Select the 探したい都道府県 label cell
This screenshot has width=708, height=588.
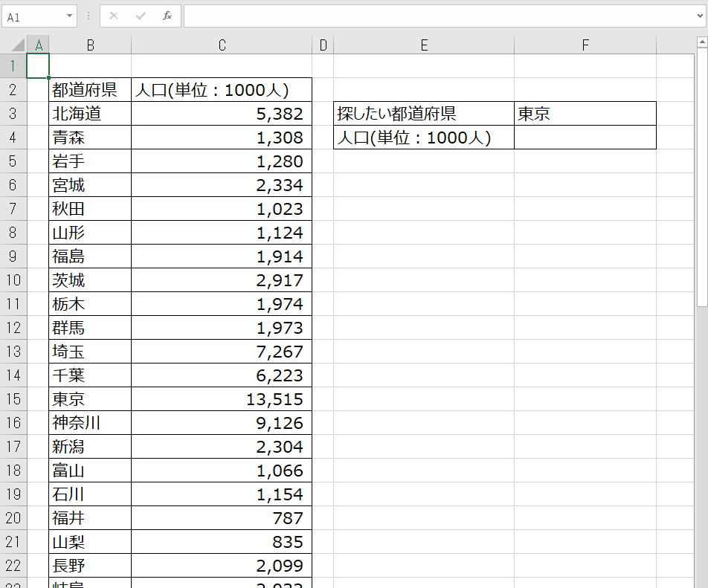coord(424,113)
